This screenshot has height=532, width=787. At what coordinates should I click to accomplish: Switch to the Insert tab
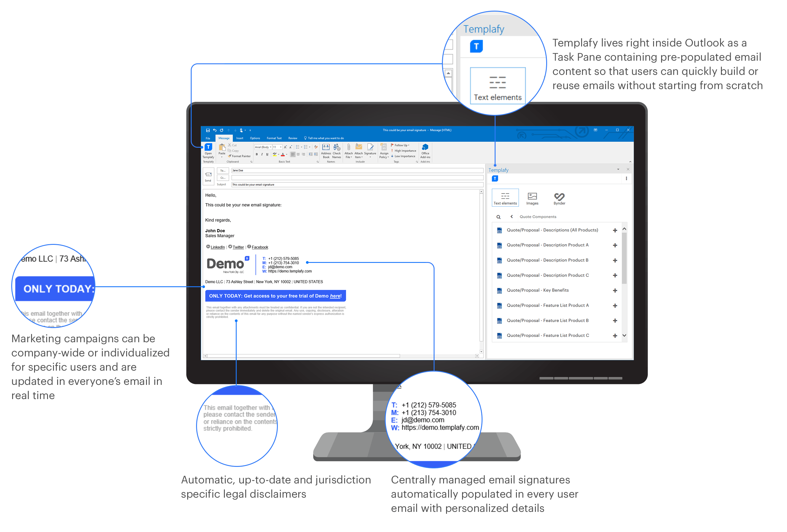click(x=240, y=138)
